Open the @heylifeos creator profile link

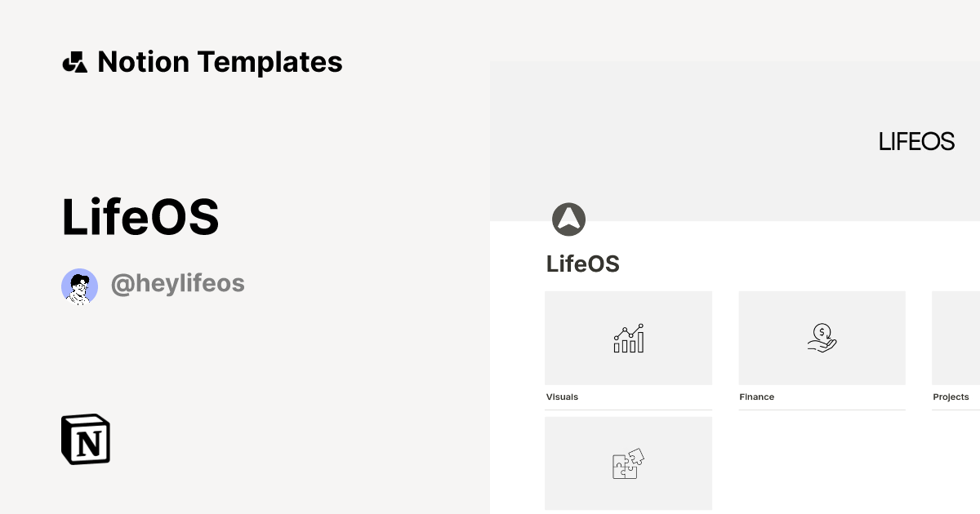coord(178,283)
